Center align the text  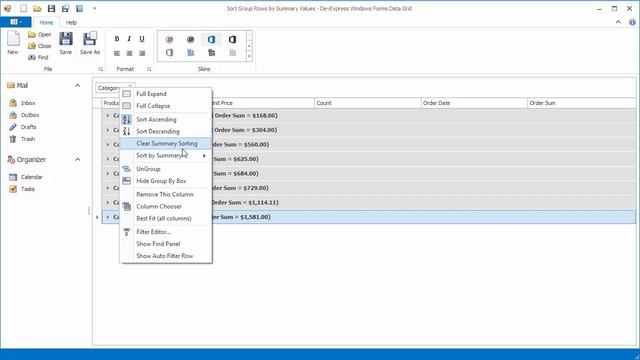(x=129, y=53)
